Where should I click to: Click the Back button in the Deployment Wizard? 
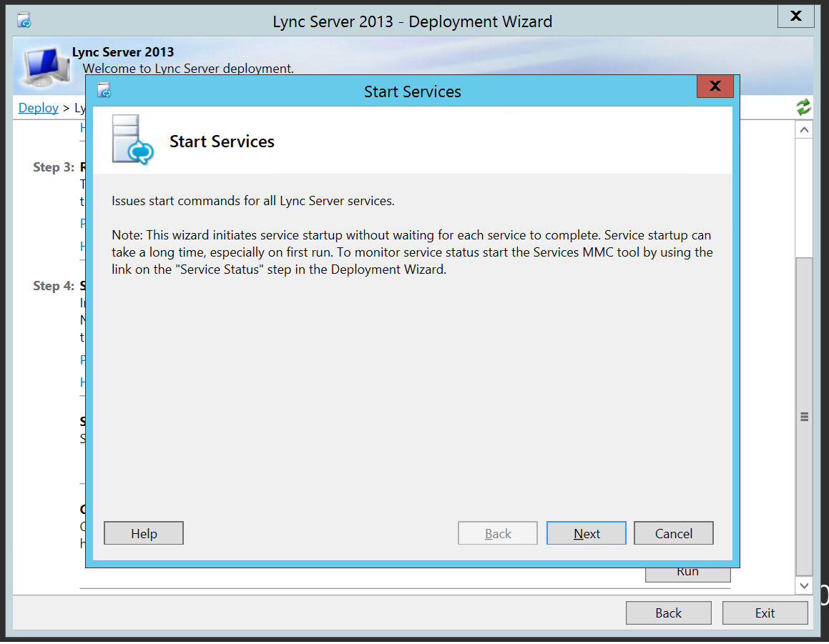[668, 613]
